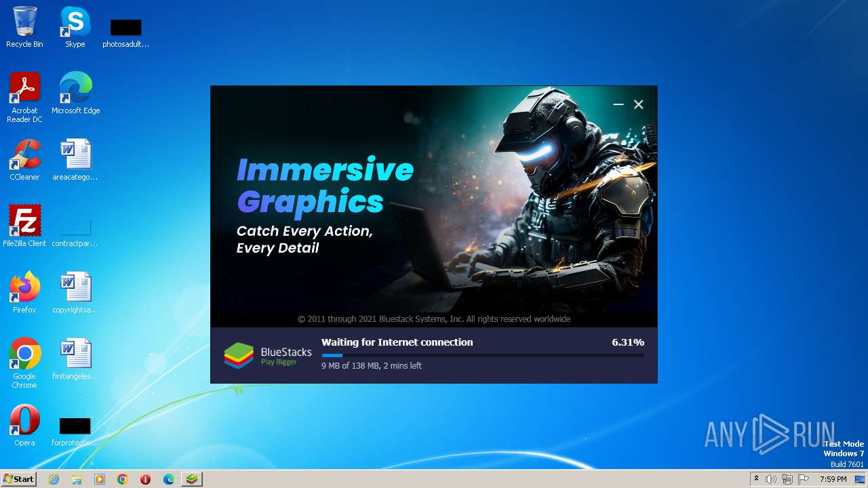
Task: Click the 6.31% progress percentage
Action: [628, 342]
